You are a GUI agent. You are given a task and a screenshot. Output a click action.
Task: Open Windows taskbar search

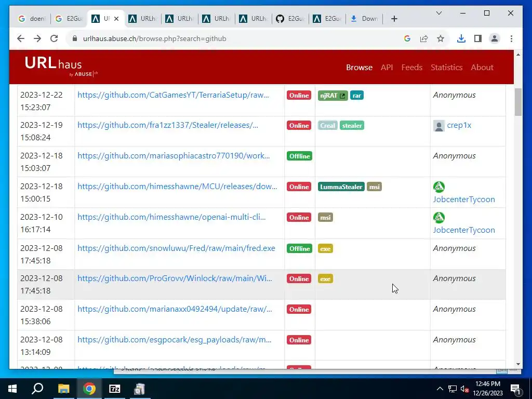[x=37, y=389]
